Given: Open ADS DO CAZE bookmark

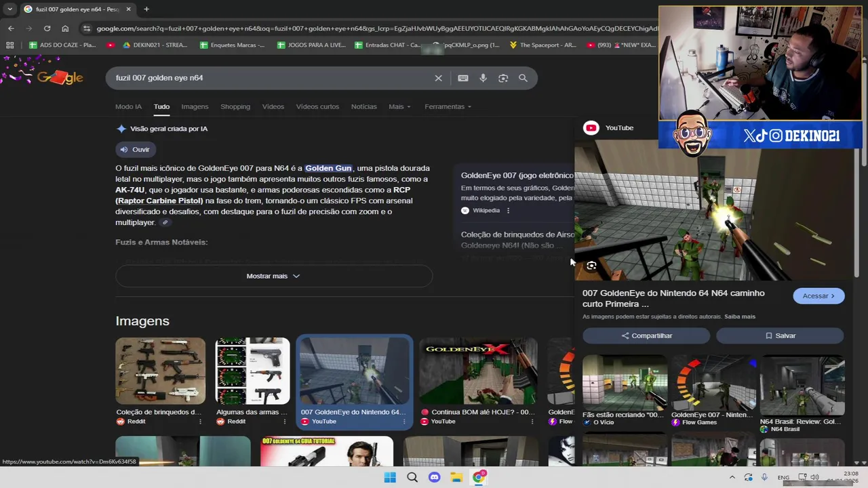Looking at the screenshot, I should point(63,45).
